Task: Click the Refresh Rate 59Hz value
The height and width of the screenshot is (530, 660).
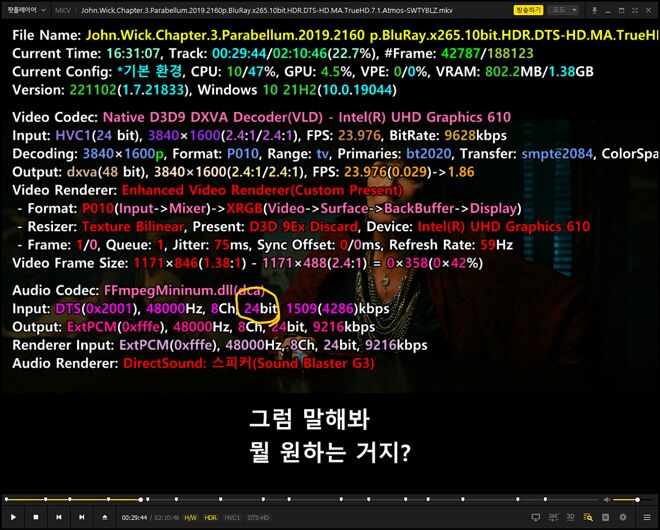Action: [495, 245]
